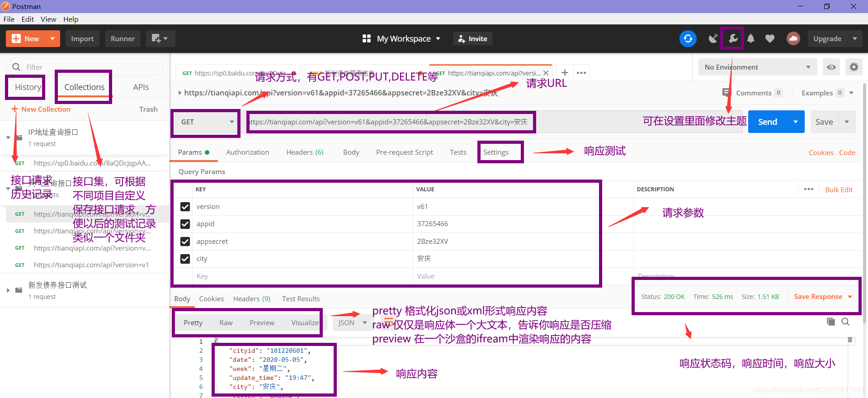This screenshot has height=398, width=868.
Task: Open manage environments gear icon
Action: click(x=854, y=67)
